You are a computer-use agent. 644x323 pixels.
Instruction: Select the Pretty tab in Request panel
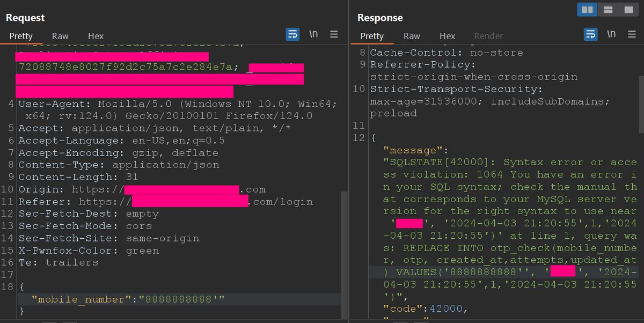click(x=21, y=36)
